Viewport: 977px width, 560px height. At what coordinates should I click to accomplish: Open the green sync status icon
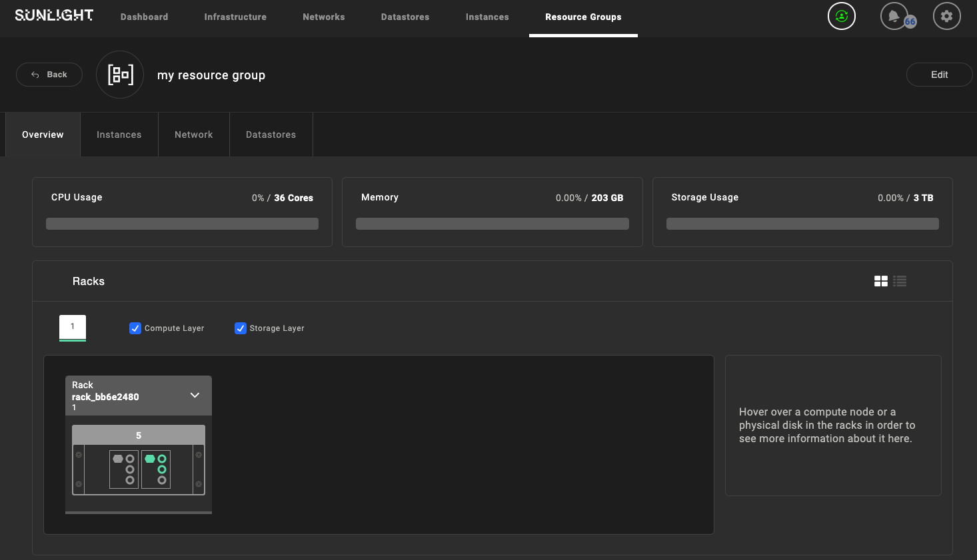842,16
